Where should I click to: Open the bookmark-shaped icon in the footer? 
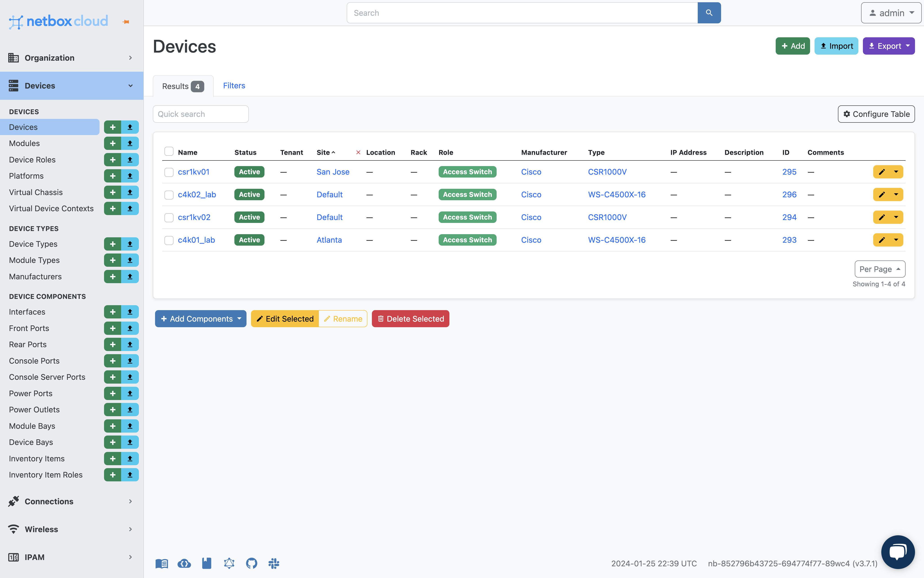(x=207, y=563)
